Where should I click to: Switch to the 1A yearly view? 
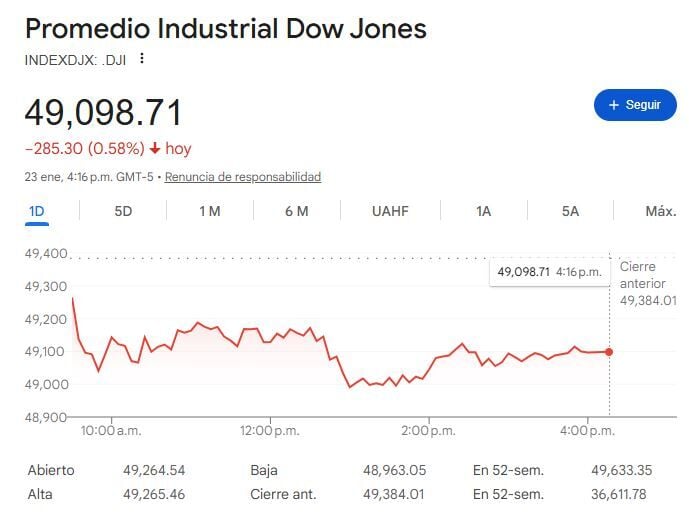(x=483, y=211)
